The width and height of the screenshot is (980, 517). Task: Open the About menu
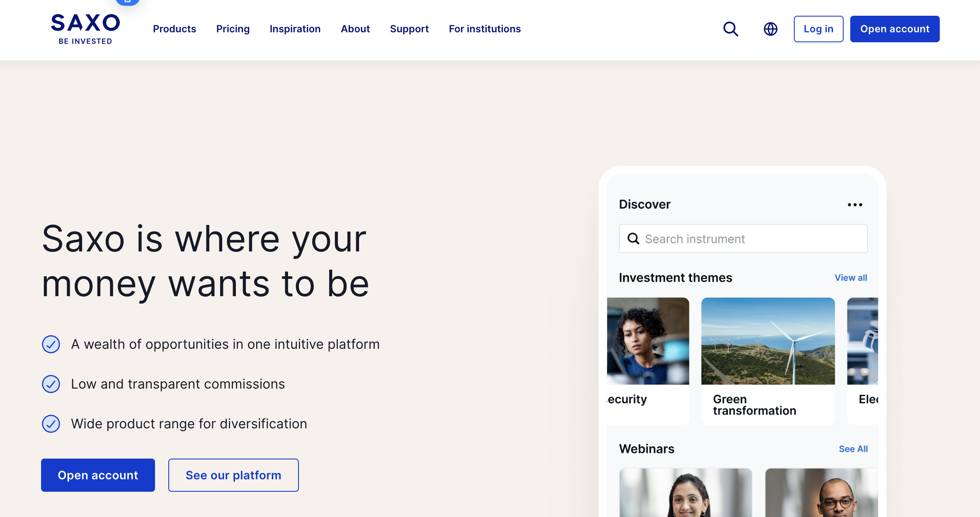355,29
